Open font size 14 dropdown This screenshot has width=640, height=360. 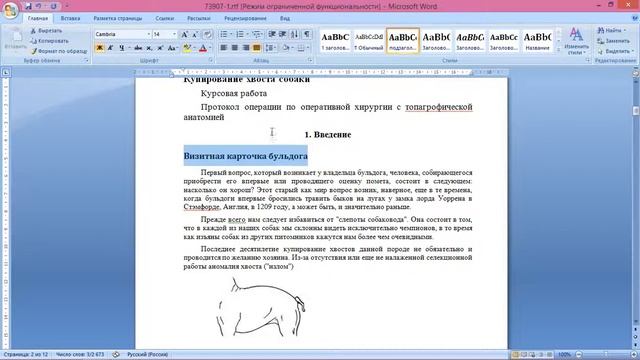(x=174, y=34)
